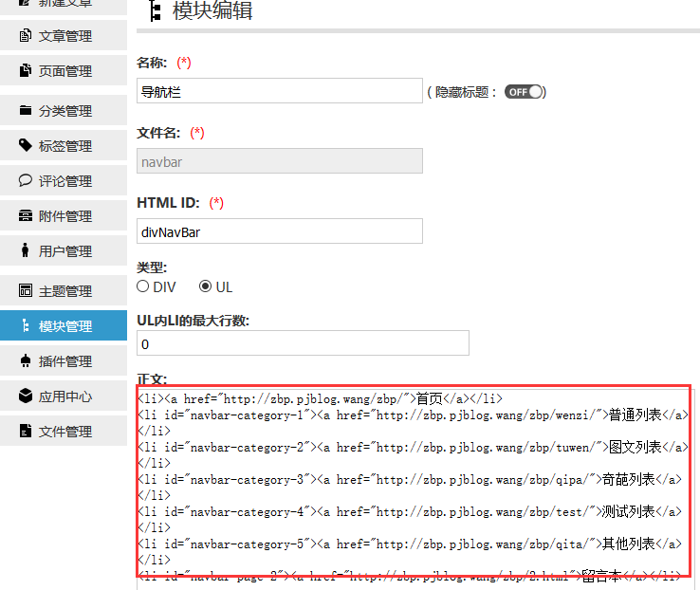This screenshot has width=700, height=590.
Task: Click the UL max rows field
Action: tap(303, 343)
